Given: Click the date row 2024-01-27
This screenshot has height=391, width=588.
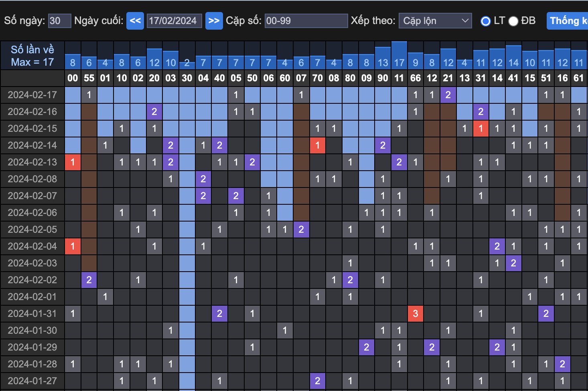Looking at the screenshot, I should pos(32,381).
